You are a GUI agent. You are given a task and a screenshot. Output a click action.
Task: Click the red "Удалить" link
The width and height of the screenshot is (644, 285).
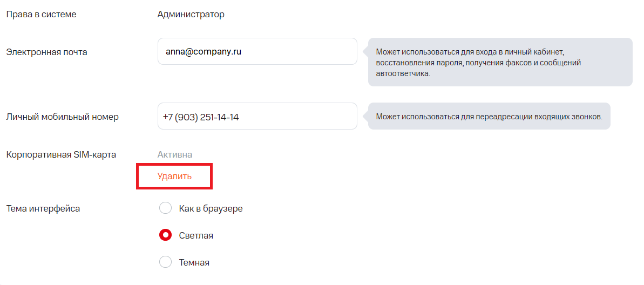click(174, 176)
